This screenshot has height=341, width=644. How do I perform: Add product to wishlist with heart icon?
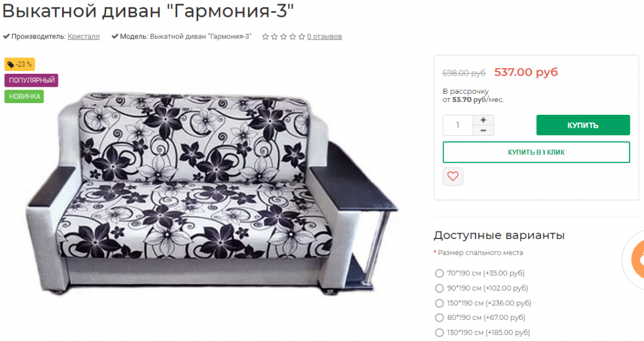[453, 176]
